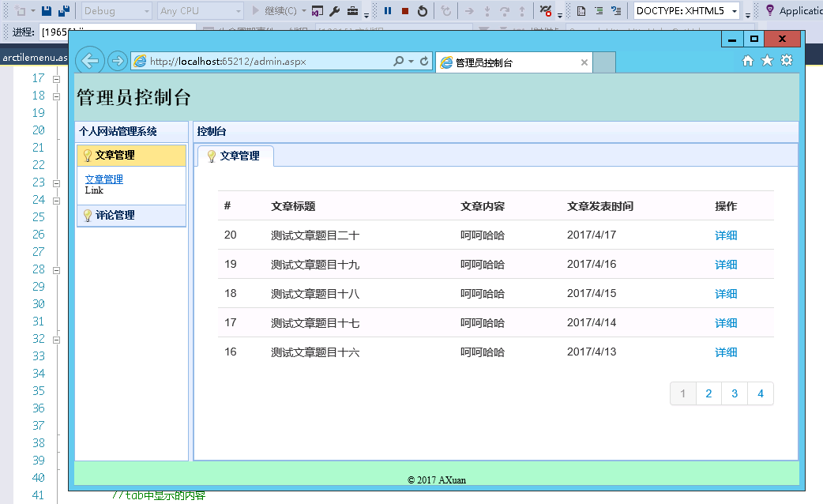Click the new project icon in Visual Studio

20,10
